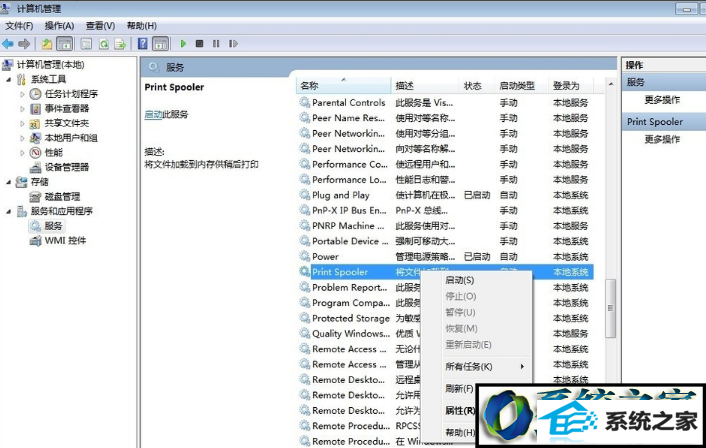Select 服务 node in the tree
The height and width of the screenshot is (448, 706).
coord(53,226)
